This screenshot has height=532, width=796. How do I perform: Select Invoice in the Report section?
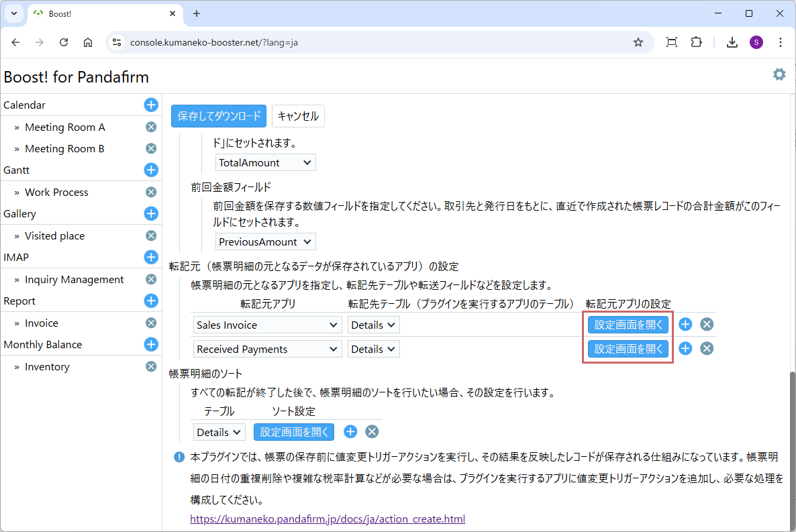point(42,323)
